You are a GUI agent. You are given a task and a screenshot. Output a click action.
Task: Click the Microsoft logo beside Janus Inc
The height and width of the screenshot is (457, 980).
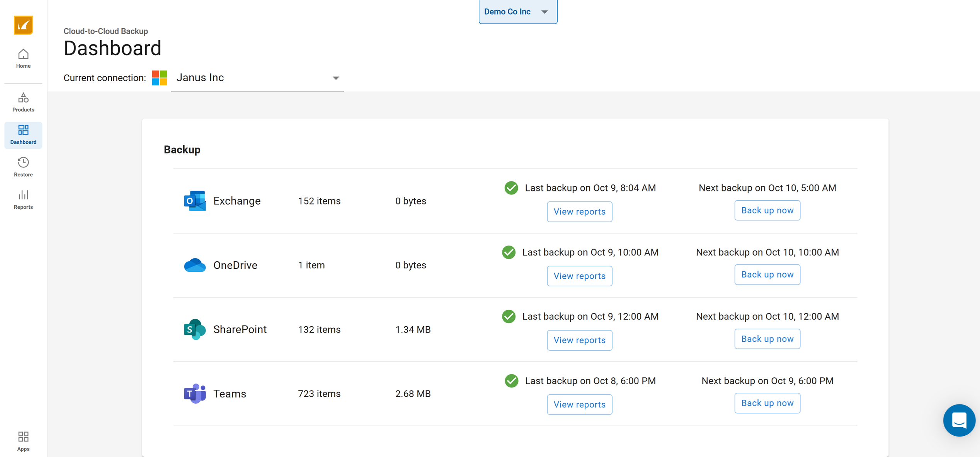tap(159, 78)
